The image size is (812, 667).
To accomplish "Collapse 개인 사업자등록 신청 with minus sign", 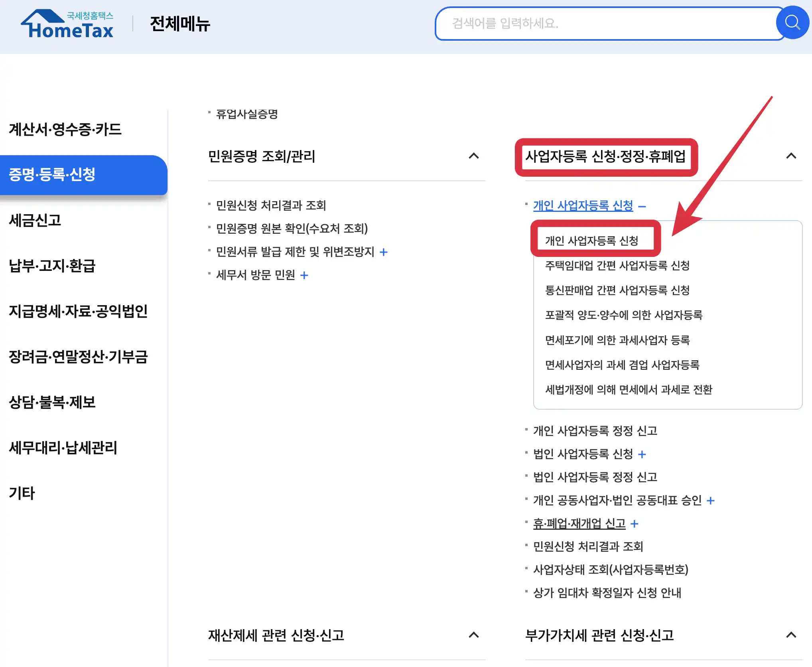I will pyautogui.click(x=643, y=206).
